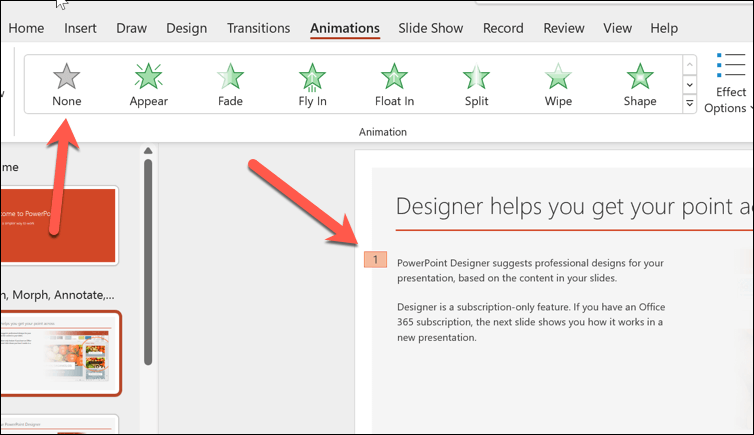Go to the Insert tab
The height and width of the screenshot is (435, 754).
coord(80,28)
